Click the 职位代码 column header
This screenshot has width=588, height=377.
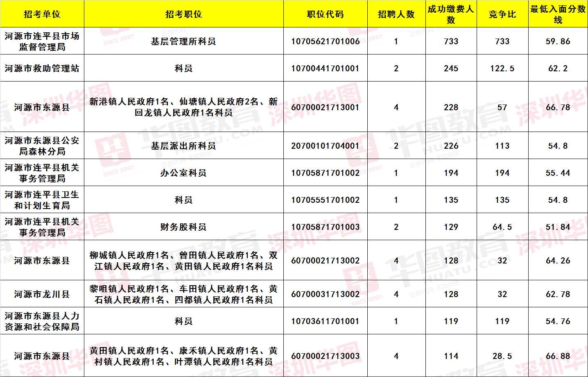pos(326,14)
